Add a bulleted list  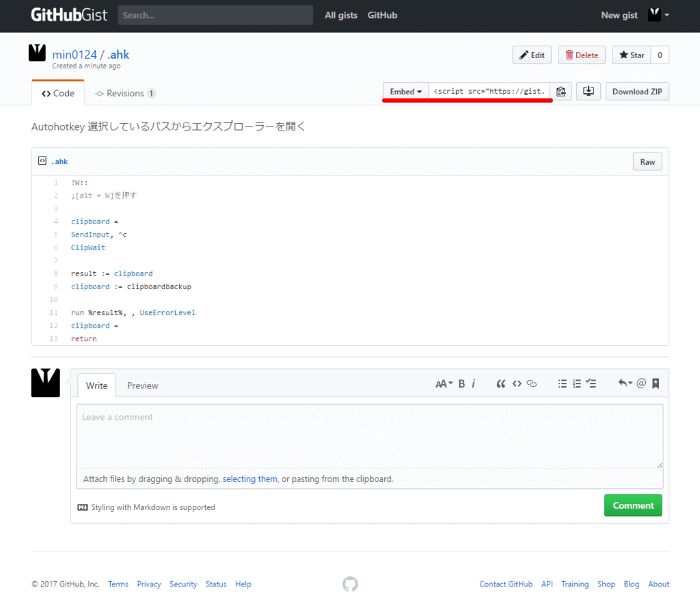(563, 384)
